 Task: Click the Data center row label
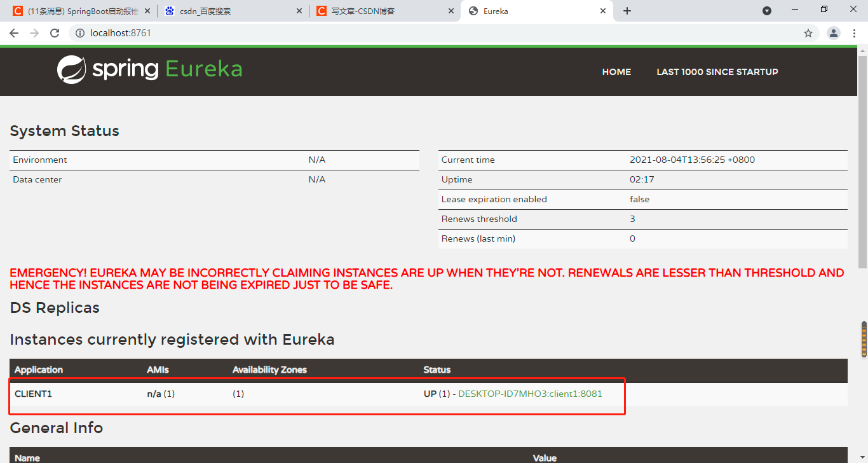coord(37,179)
